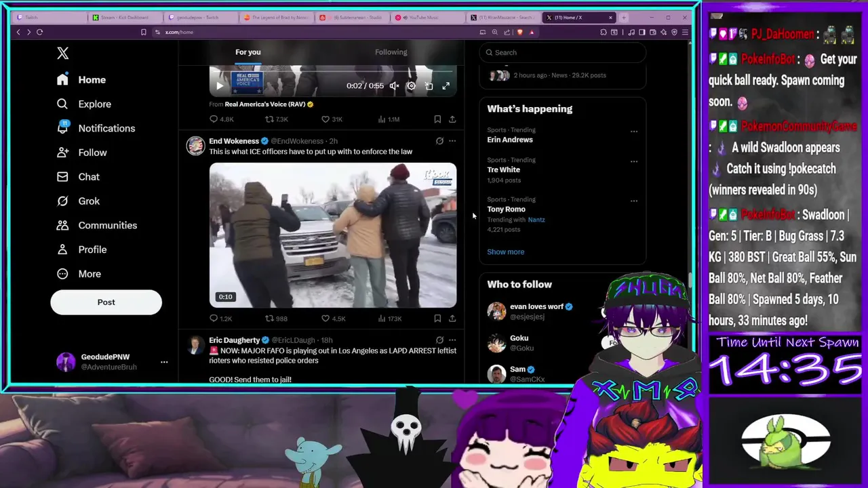Image resolution: width=868 pixels, height=488 pixels.
Task: View analytics for the 1.1M views post
Action: [388, 119]
